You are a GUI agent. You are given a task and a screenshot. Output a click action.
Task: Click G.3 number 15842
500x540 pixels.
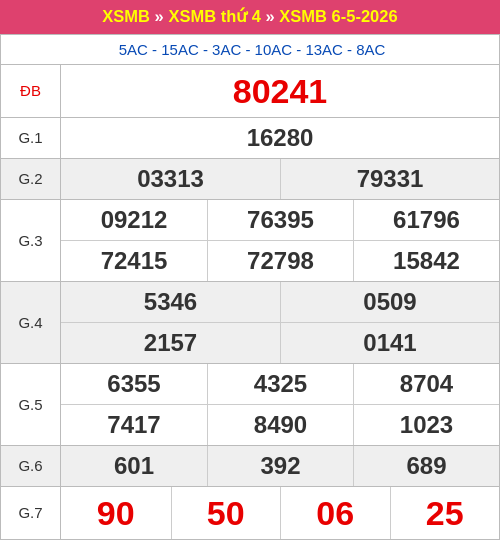pyautogui.click(x=426, y=261)
